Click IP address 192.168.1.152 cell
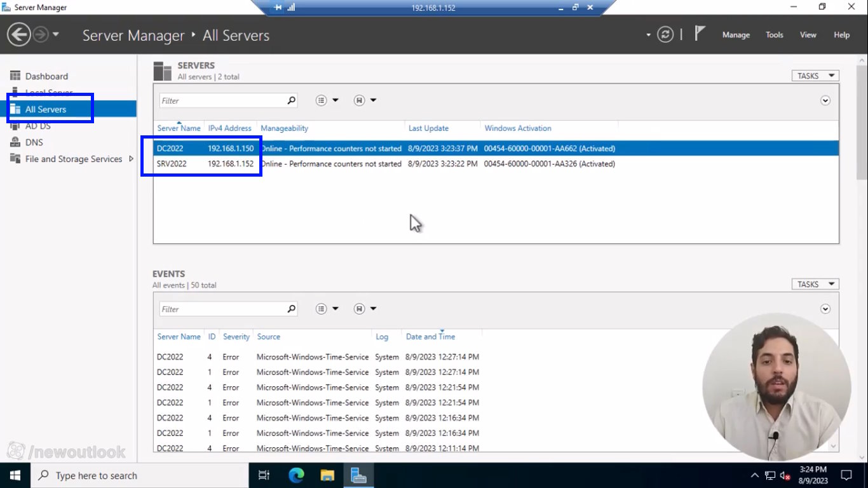This screenshot has height=488, width=868. (x=231, y=164)
